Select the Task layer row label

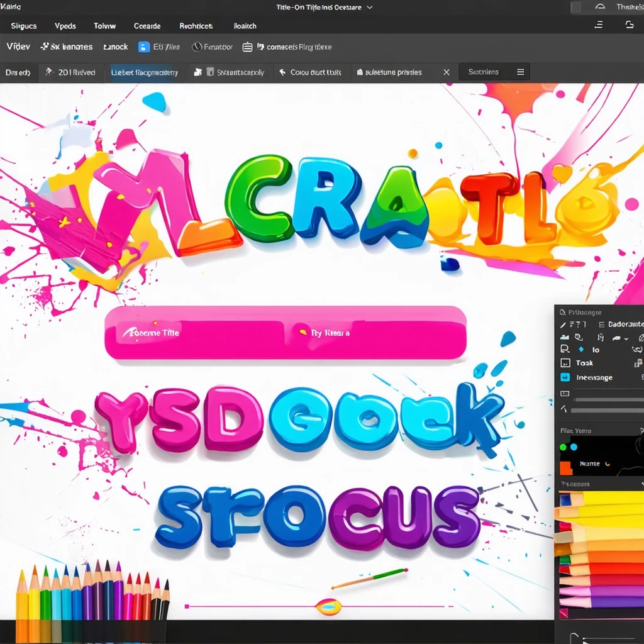584,363
